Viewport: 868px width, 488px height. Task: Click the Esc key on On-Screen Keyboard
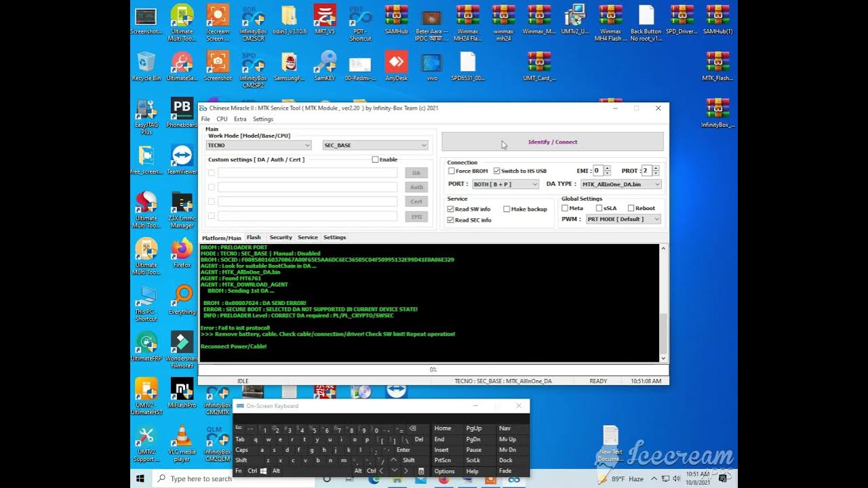239,428
